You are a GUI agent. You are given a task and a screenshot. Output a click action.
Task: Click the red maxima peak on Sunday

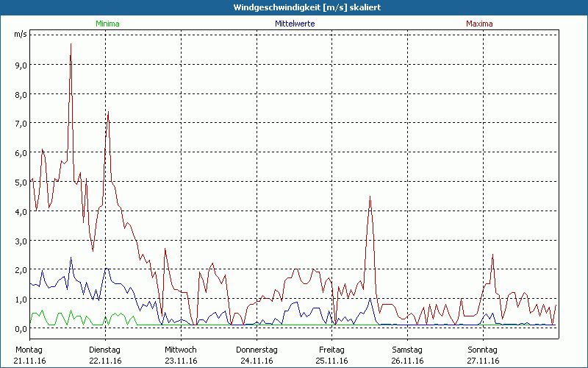pos(492,255)
